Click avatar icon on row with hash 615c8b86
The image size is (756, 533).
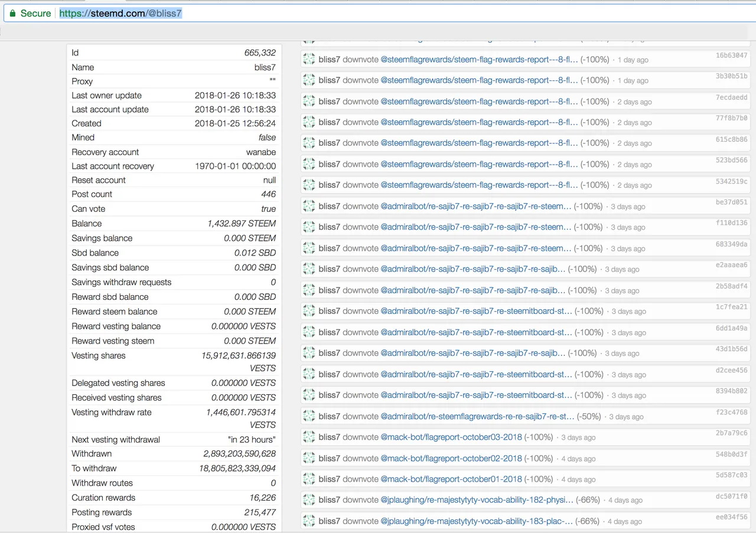point(309,143)
